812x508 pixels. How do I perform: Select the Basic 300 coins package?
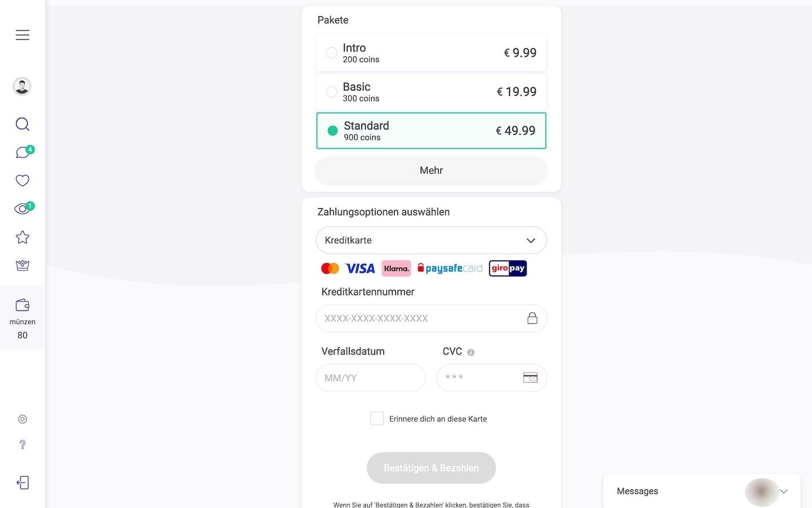[431, 91]
